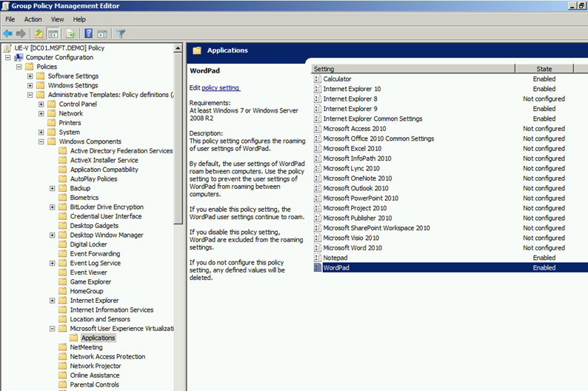Image resolution: width=588 pixels, height=391 pixels.
Task: Toggle Show/Hide Action Pane toolbar icon
Action: click(102, 34)
